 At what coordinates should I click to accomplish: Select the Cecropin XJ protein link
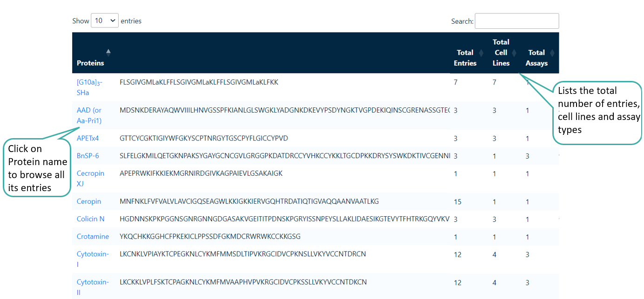pos(90,178)
